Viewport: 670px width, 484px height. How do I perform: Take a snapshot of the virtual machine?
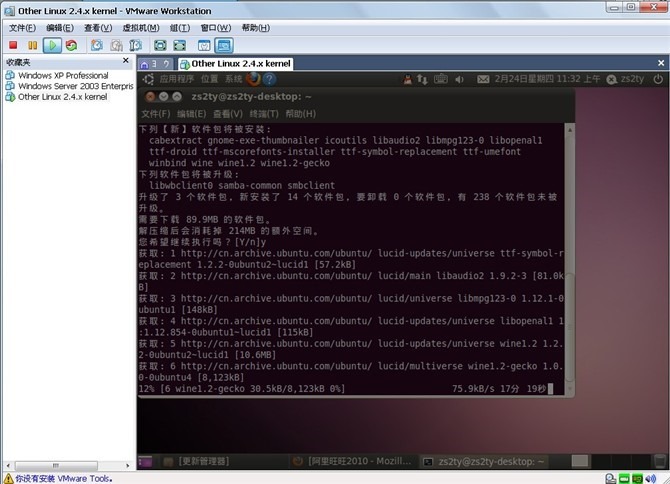(x=97, y=45)
